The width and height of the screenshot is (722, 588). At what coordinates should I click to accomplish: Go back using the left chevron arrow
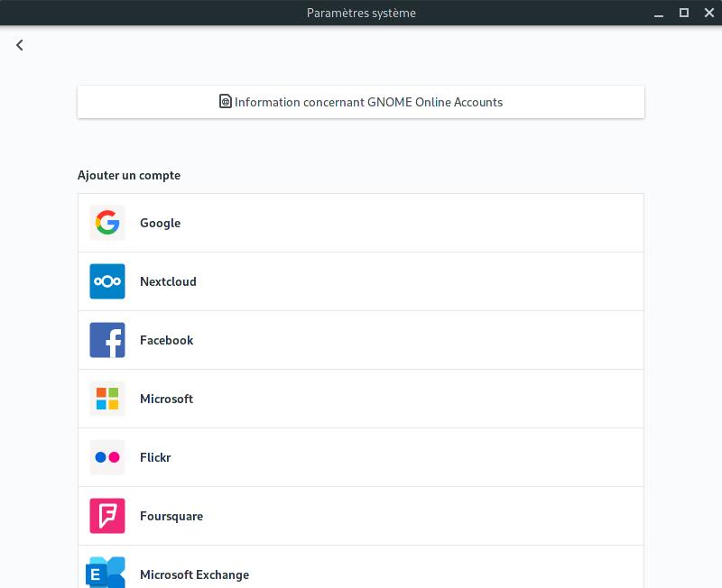point(19,45)
